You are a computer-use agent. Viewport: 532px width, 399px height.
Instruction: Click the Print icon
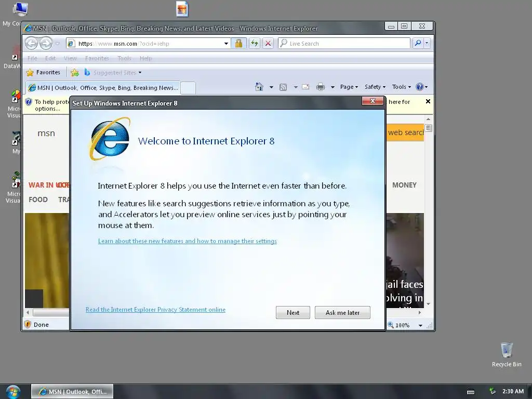pyautogui.click(x=320, y=87)
